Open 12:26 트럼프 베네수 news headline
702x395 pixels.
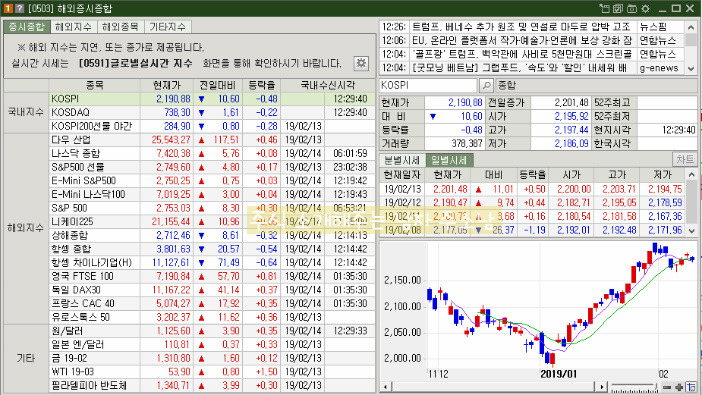click(x=521, y=27)
